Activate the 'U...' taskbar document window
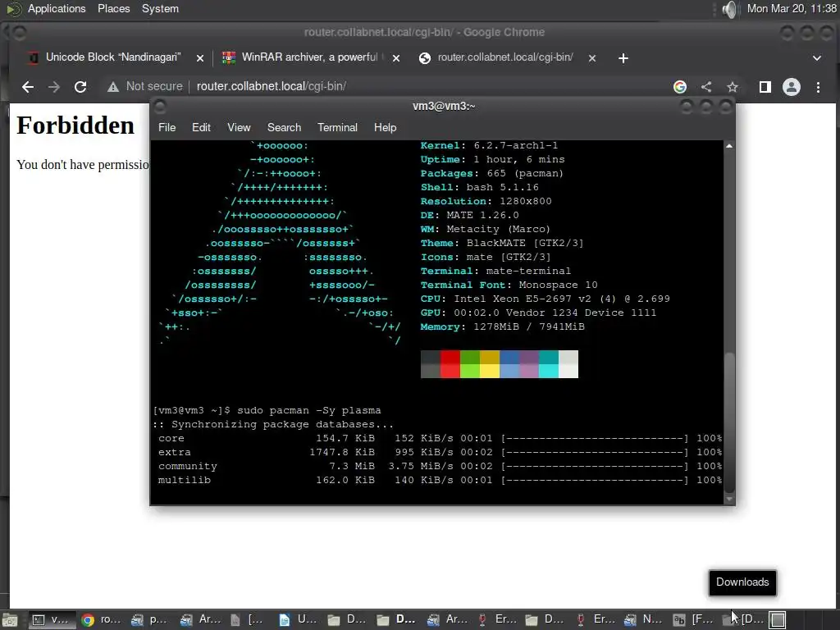 click(298, 620)
